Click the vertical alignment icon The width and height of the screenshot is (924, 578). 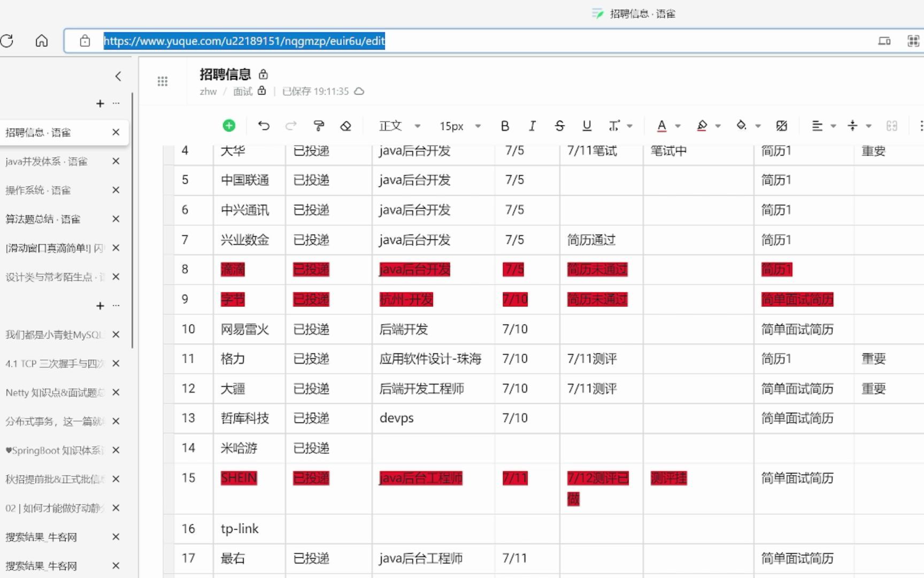coord(853,126)
